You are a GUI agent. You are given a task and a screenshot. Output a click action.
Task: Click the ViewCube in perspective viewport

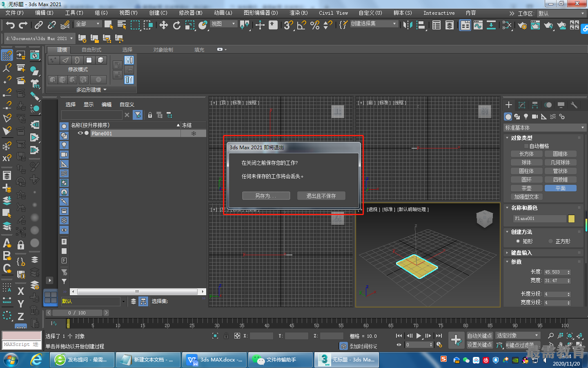(x=484, y=219)
